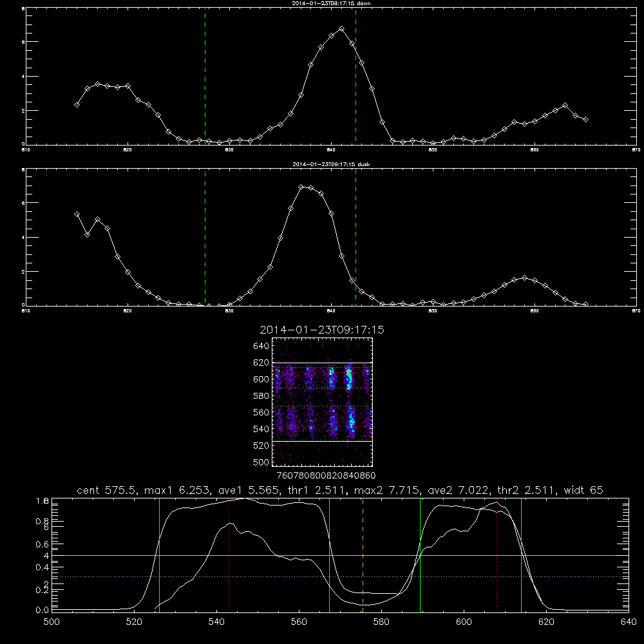Click the 520 label on heatmap y-axis

[x=261, y=446]
